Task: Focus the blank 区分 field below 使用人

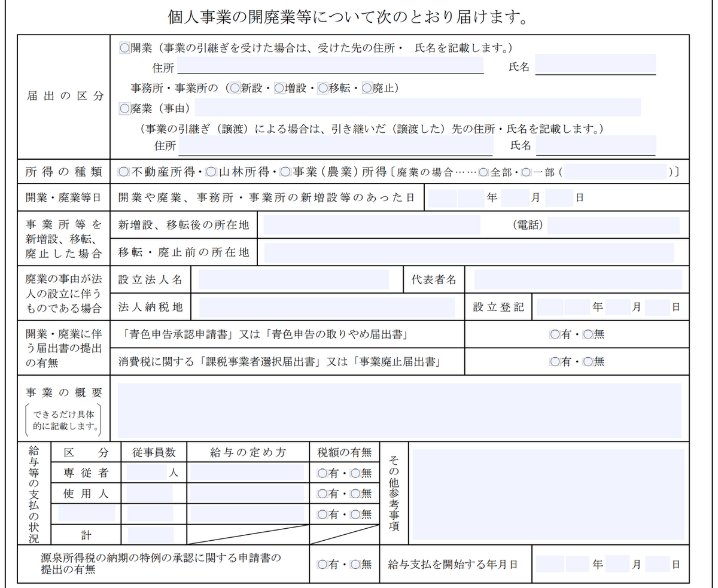Action: [x=86, y=513]
